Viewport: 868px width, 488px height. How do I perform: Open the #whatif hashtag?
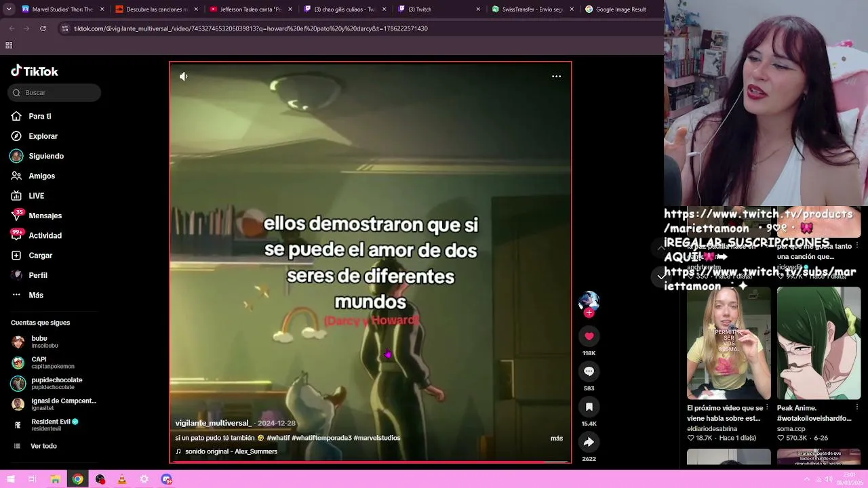click(278, 438)
